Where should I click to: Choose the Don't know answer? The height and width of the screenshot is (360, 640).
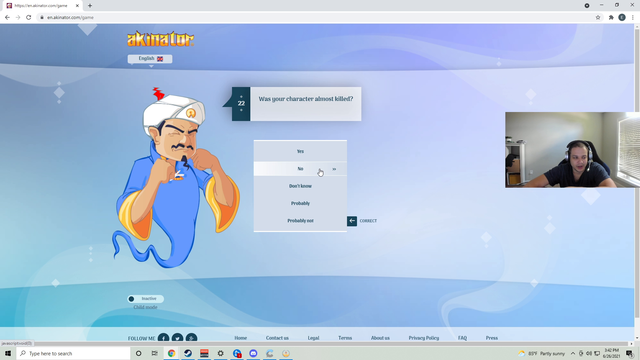pyautogui.click(x=300, y=186)
